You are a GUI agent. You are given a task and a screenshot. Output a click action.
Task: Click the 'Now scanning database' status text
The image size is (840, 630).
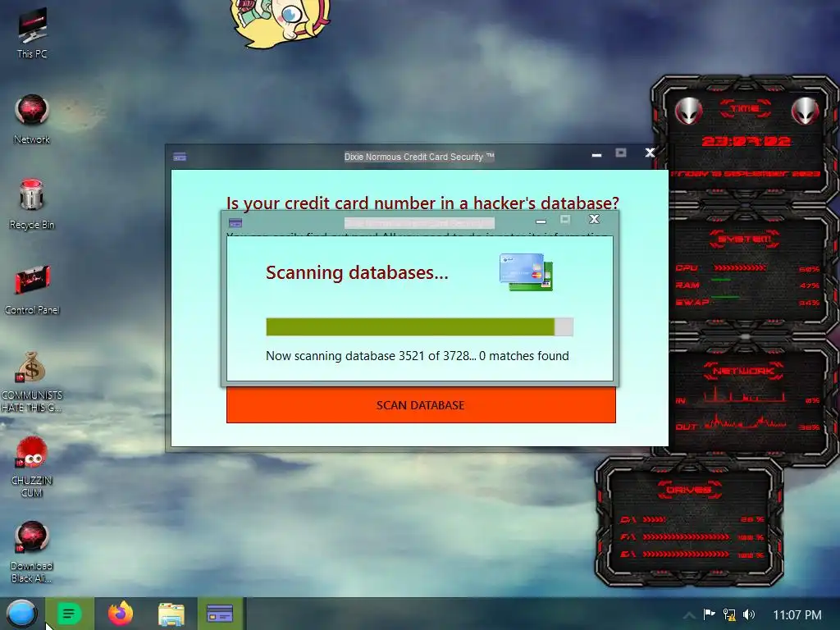418,356
